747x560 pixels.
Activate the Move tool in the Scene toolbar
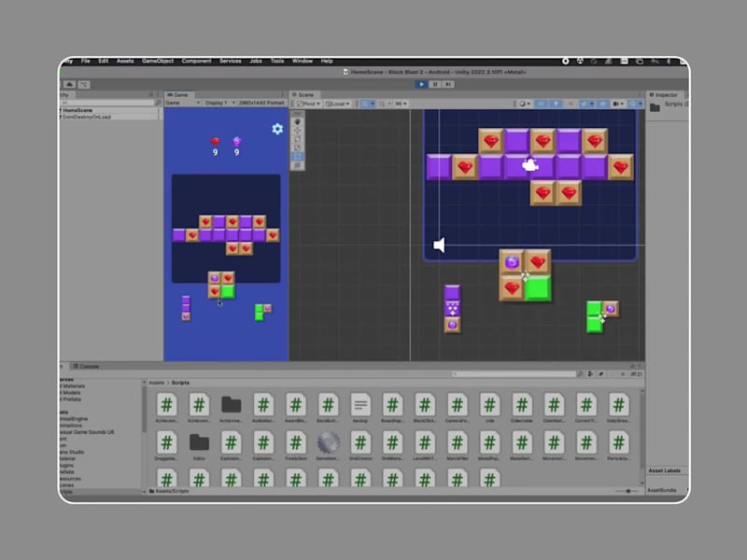298,129
